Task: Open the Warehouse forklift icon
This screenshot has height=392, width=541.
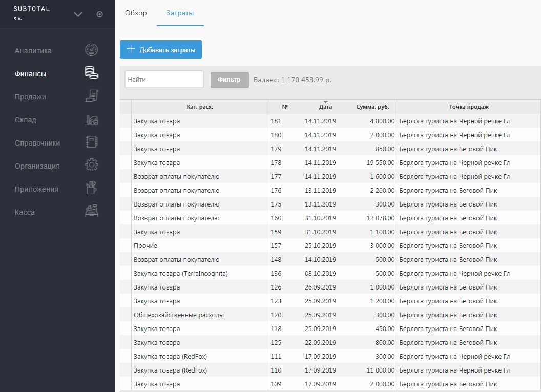Action: click(x=92, y=119)
